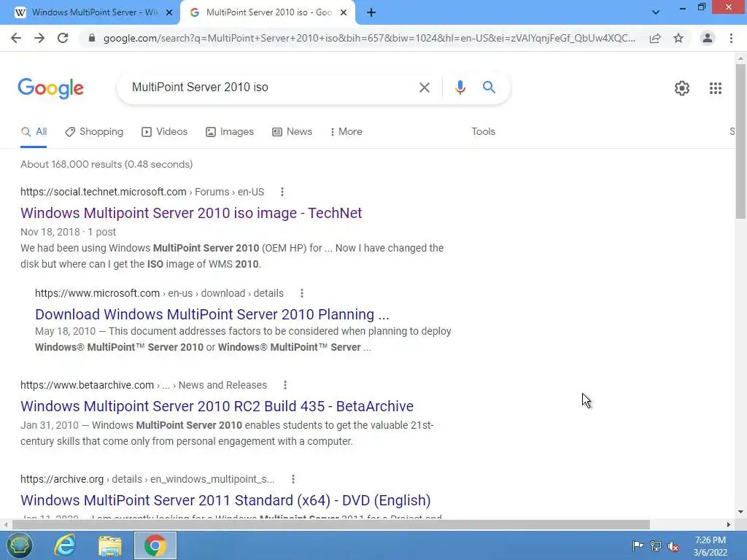Switch to Videos results
This screenshot has height=560, width=747.
165,132
